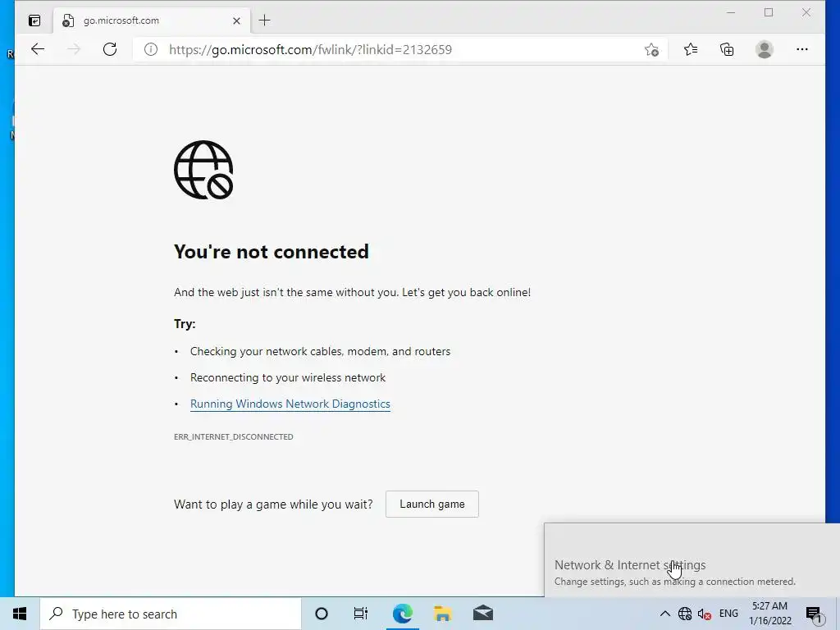Open the site information icon in address bar

click(x=151, y=49)
